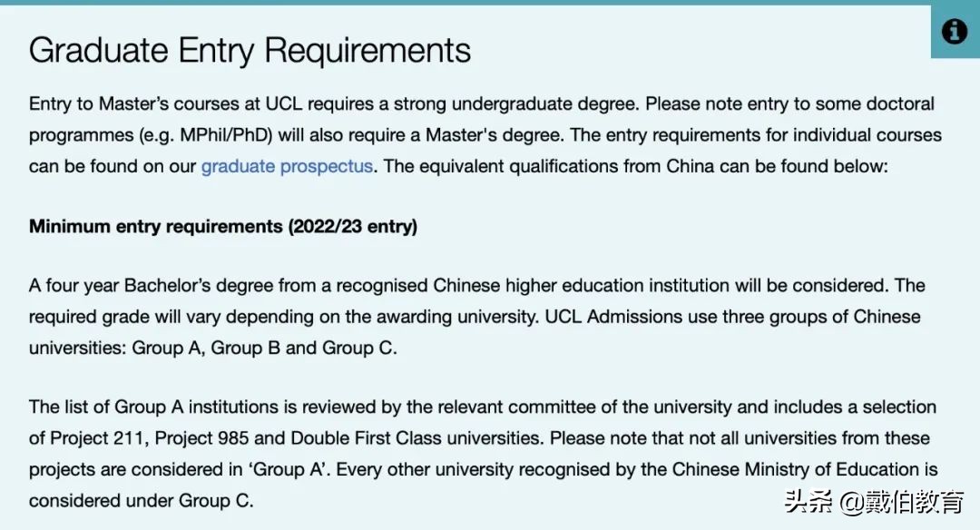Click the 2022/23 entry year label
The image size is (980, 530).
352,226
